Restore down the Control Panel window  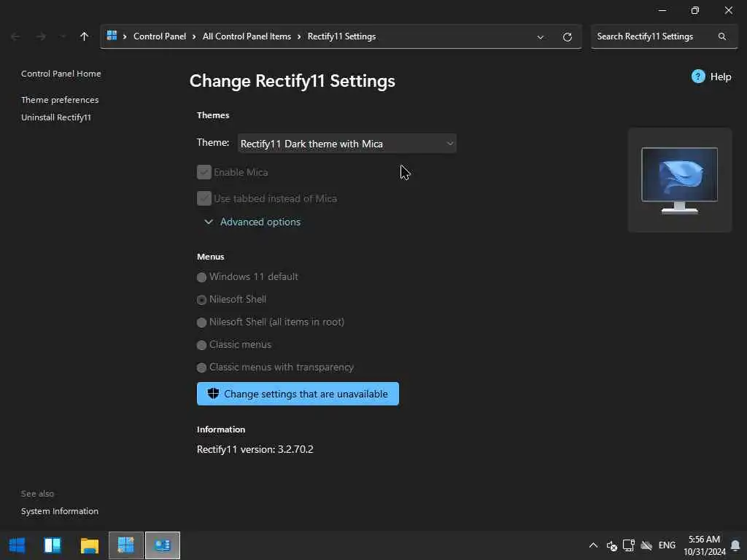695,10
